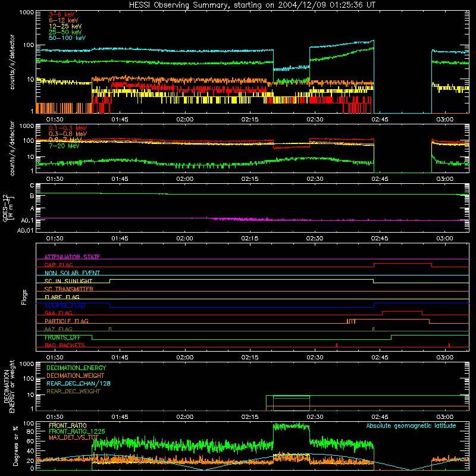Select the GAP_FLAG label
The image size is (476, 476).
click(x=58, y=265)
